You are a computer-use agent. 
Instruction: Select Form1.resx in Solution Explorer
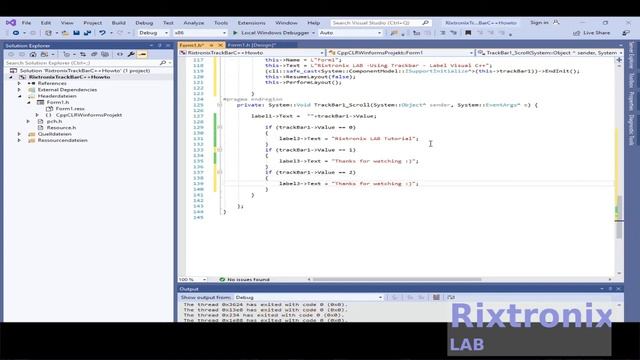click(70, 109)
